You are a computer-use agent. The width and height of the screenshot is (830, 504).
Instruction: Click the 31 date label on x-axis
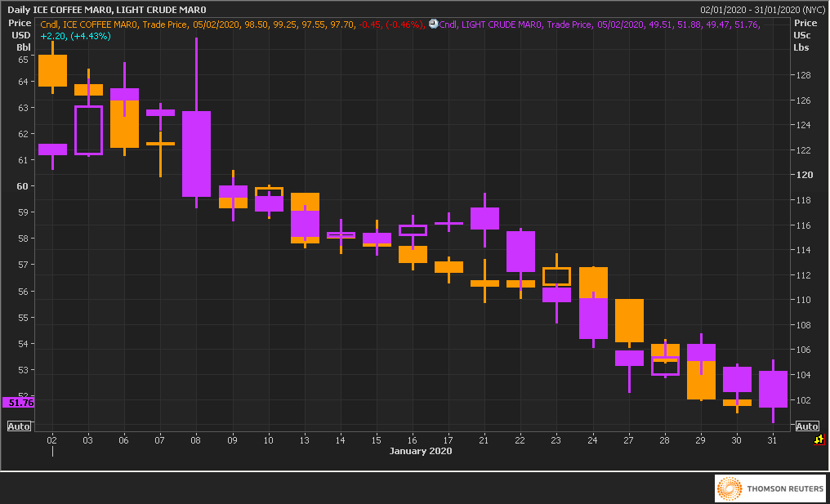(x=772, y=440)
